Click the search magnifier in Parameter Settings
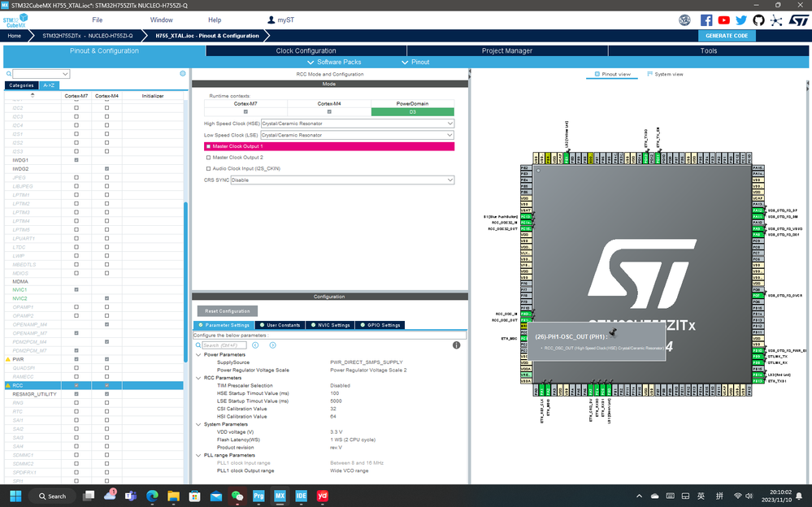This screenshot has width=812, height=507. (198, 344)
